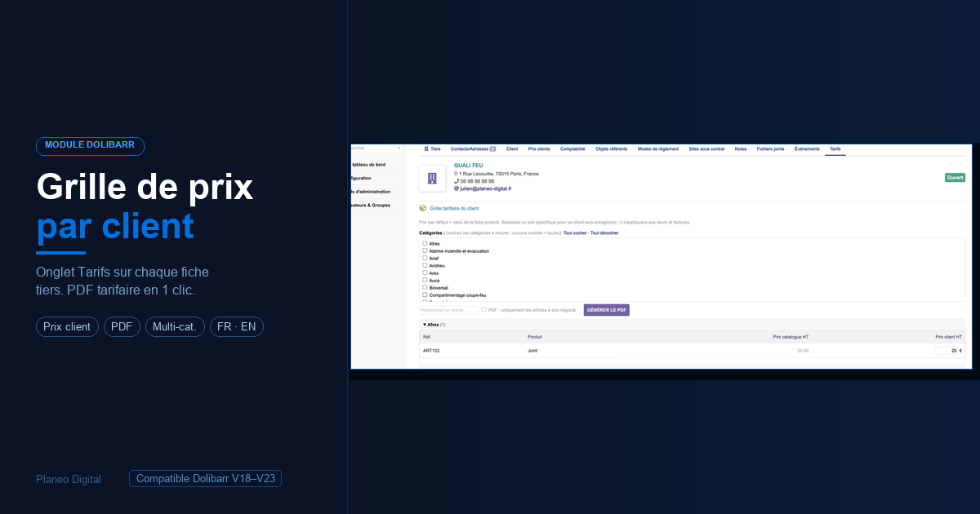Click the Planeo Digital label
980x514 pixels.
tap(69, 479)
